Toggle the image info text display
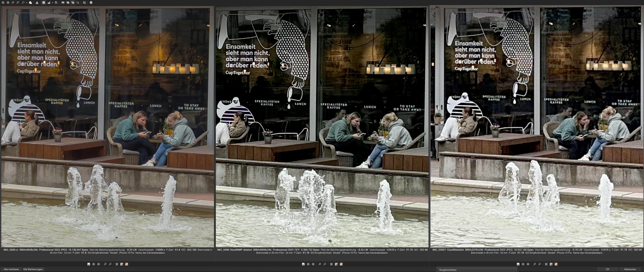Viewport: 644px width, 272px height. tap(44, 3)
